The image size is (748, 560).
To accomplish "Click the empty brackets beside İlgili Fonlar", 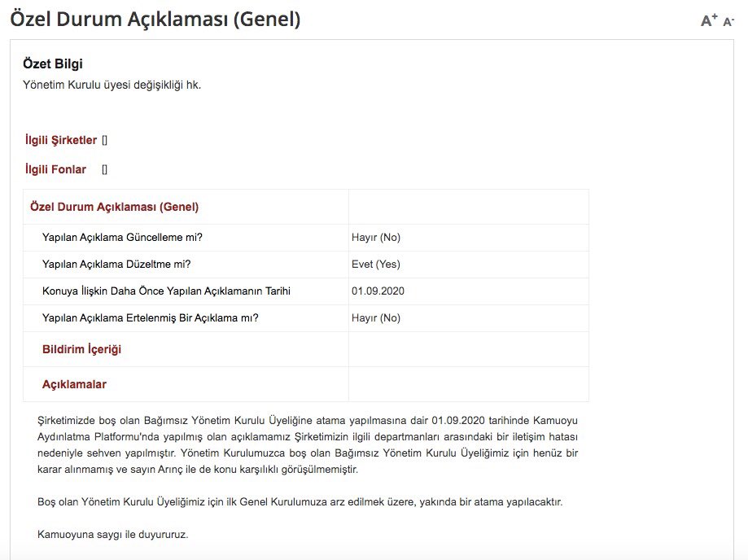I will 105,169.
